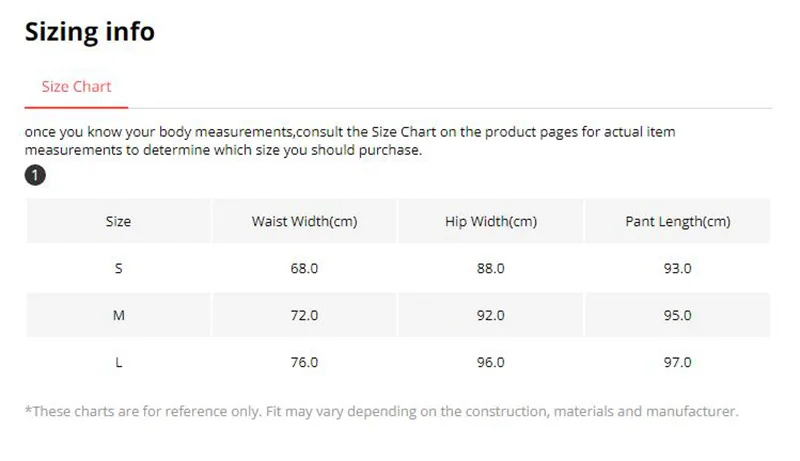The image size is (800, 461).
Task: Click the Size Chart tab
Action: coord(76,87)
